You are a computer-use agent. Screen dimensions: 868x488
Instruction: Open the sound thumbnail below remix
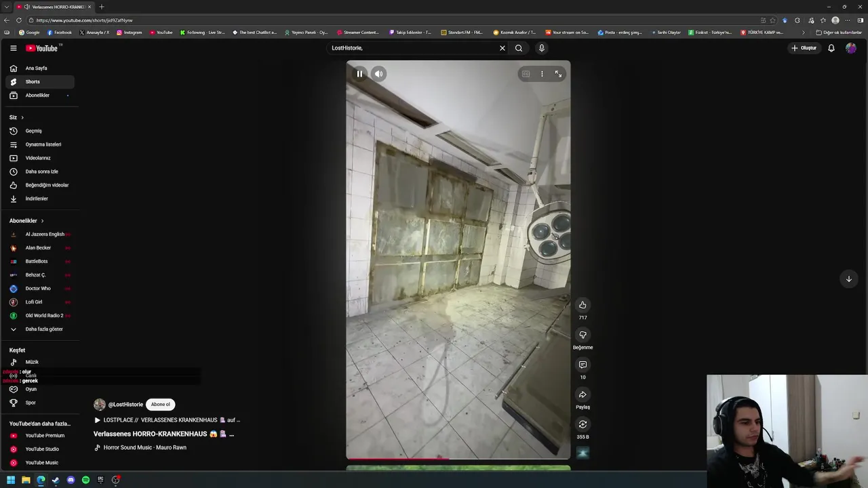(583, 453)
